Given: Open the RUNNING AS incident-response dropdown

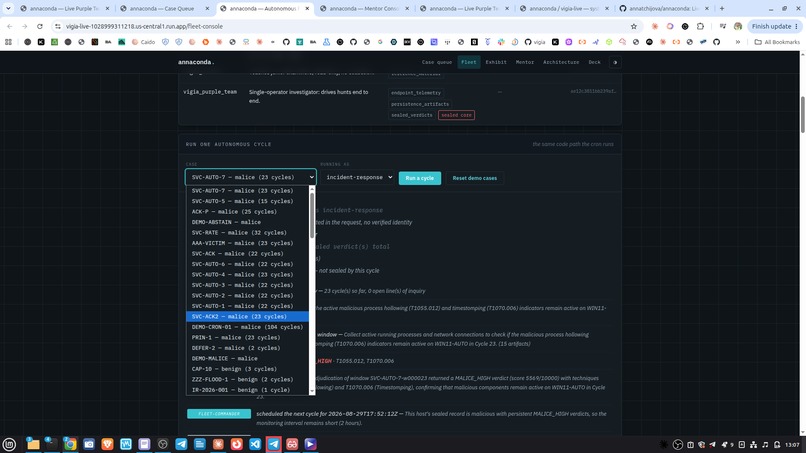Looking at the screenshot, I should 359,177.
